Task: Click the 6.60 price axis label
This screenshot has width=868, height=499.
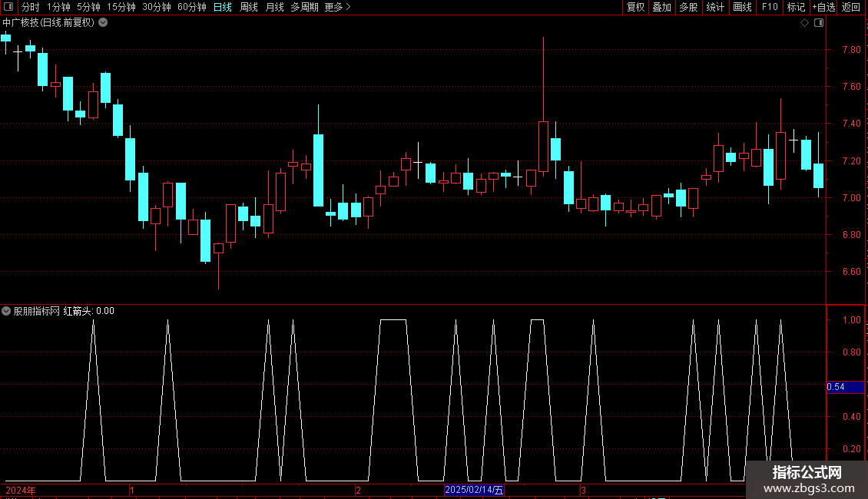Action: 851,271
